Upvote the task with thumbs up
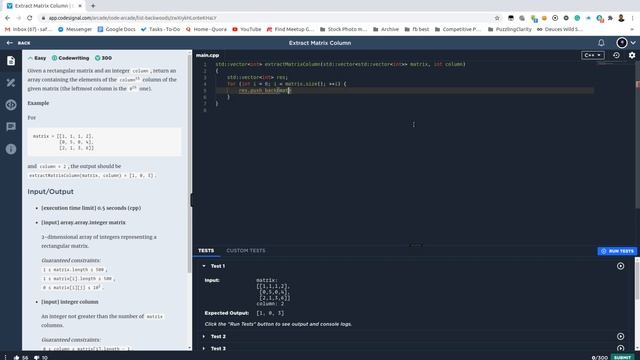Screen dimensions: 640x360 tap(16, 358)
